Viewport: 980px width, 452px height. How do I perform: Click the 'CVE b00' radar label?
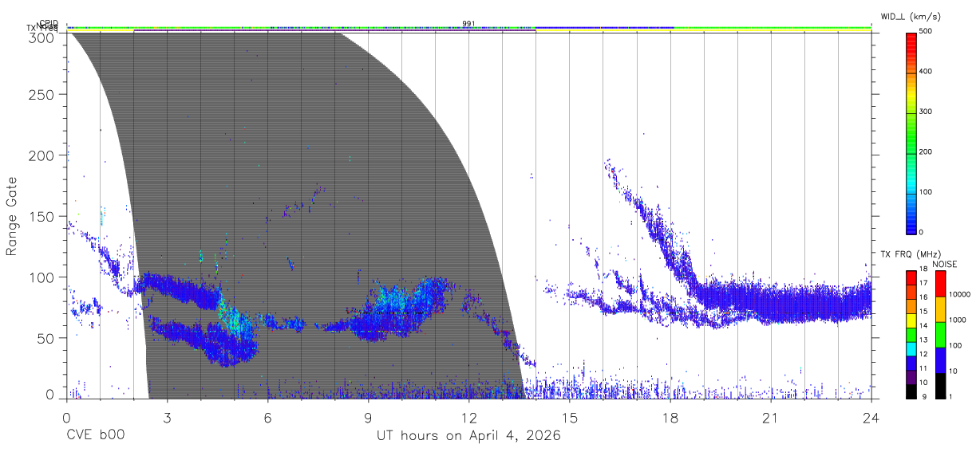click(95, 436)
